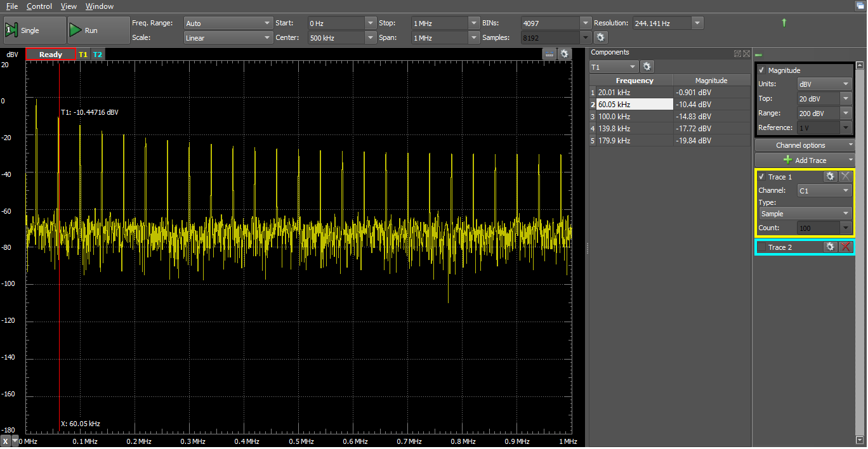The image size is (868, 449).
Task: Click the plot options gear icon
Action: click(x=564, y=55)
